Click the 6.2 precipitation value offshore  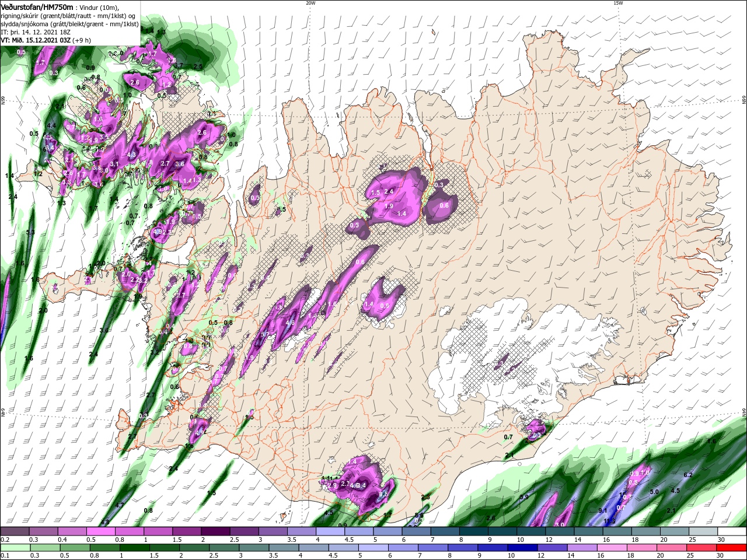[x=687, y=475]
